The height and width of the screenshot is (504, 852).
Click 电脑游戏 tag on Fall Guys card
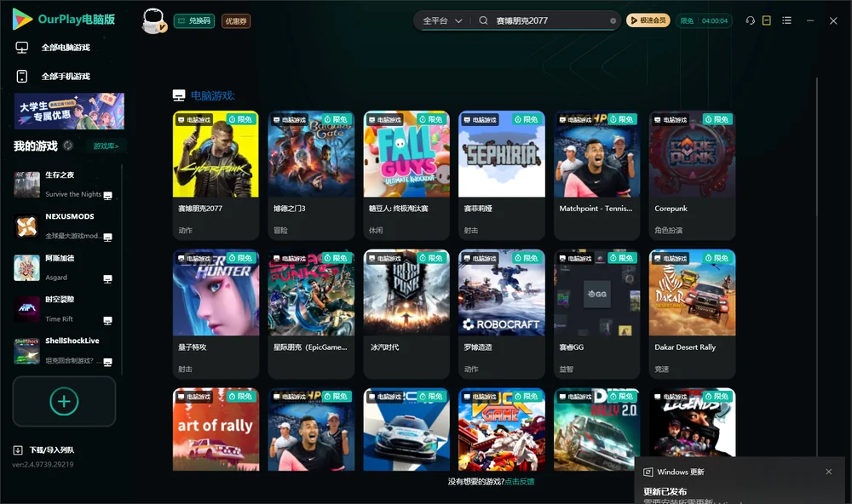[x=384, y=119]
